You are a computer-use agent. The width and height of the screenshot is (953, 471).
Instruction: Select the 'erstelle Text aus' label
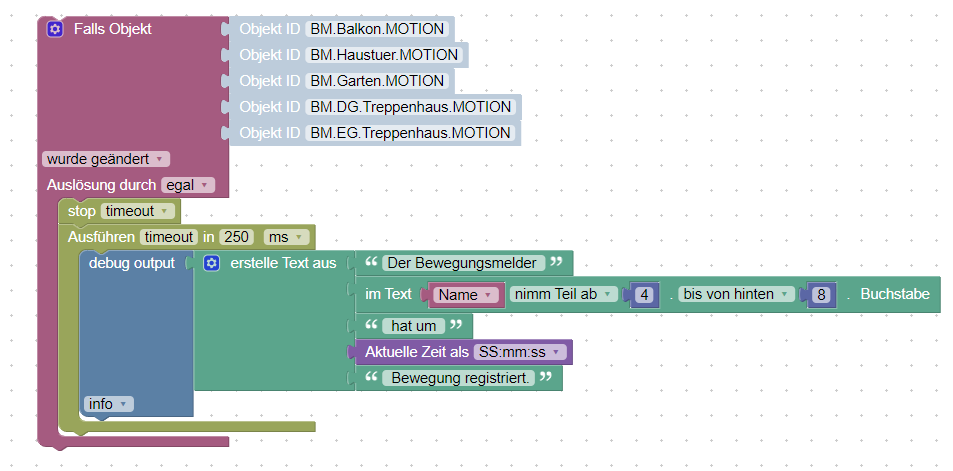283,263
